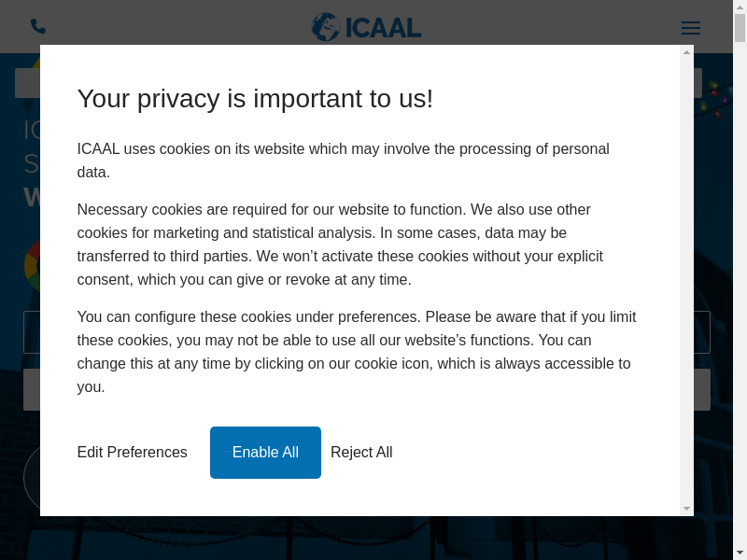Open the hamburger navigation menu
Image resolution: width=747 pixels, height=560 pixels.
[691, 28]
